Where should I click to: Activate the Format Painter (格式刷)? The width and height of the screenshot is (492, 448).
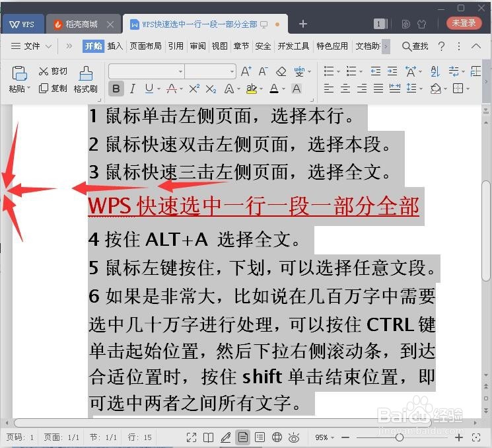click(x=86, y=80)
